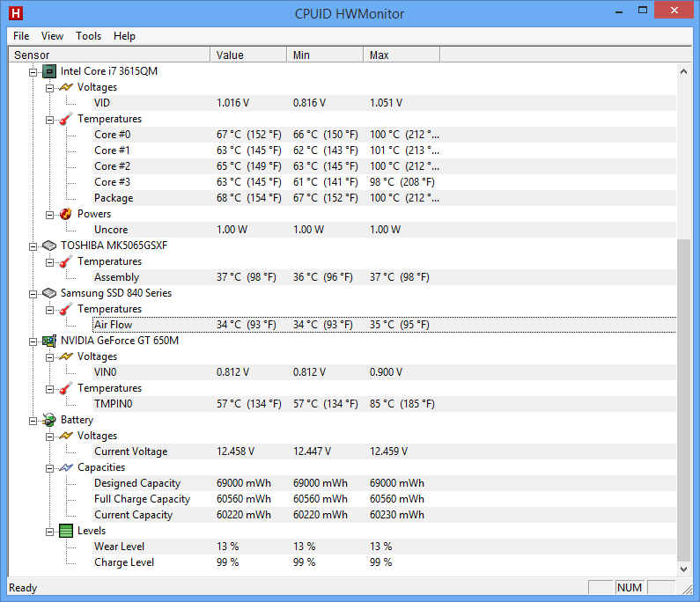Viewport: 700px width, 602px height.
Task: Click the NVIDIA GeForce GT 650M graphics card icon
Action: pos(49,341)
